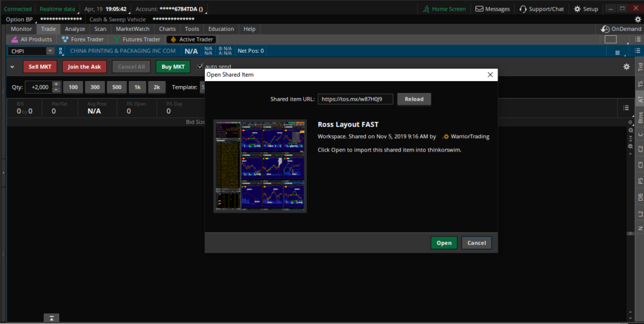Open list menu icon in symbol bar

[638, 52]
